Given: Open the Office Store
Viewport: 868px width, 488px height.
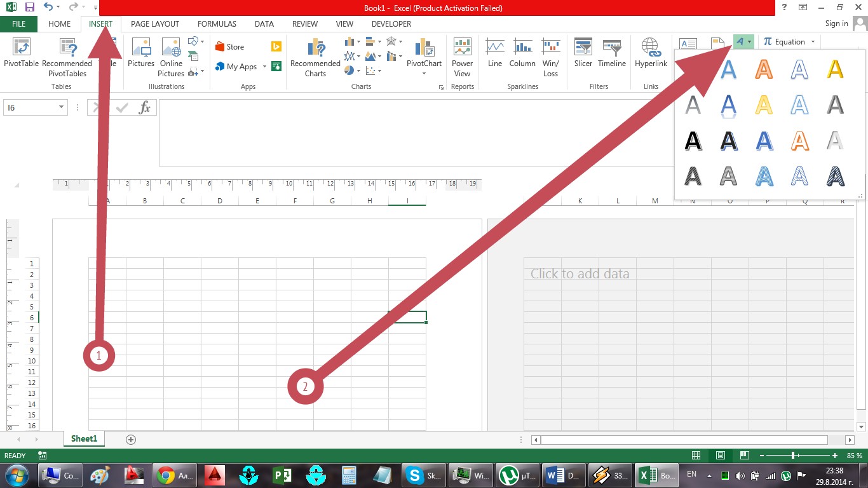Looking at the screenshot, I should [x=229, y=47].
